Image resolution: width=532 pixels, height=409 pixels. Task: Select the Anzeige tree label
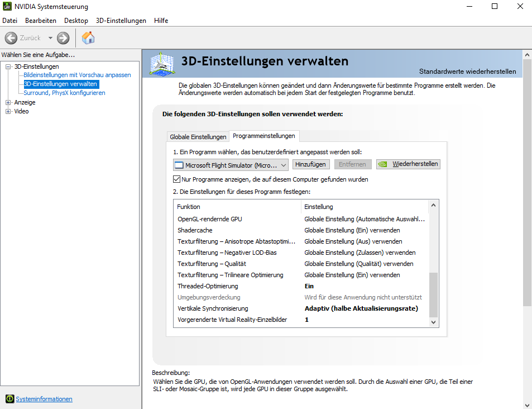pyautogui.click(x=25, y=102)
